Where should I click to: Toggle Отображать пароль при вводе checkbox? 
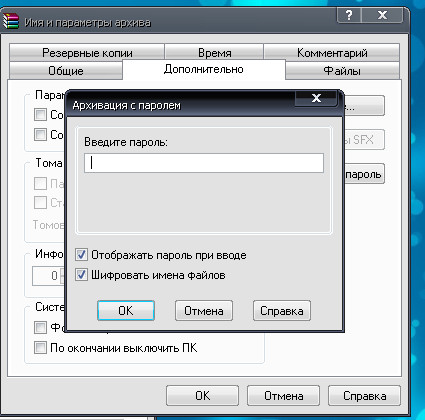[x=81, y=255]
